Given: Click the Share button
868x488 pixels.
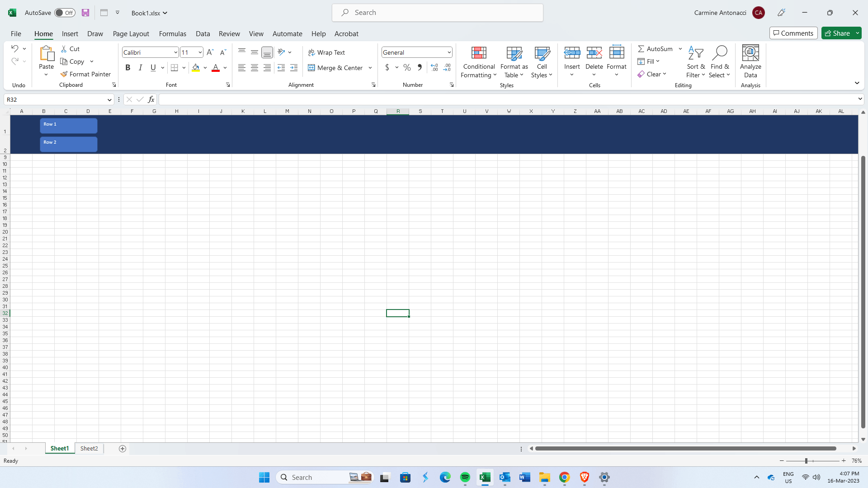Looking at the screenshot, I should pos(839,33).
